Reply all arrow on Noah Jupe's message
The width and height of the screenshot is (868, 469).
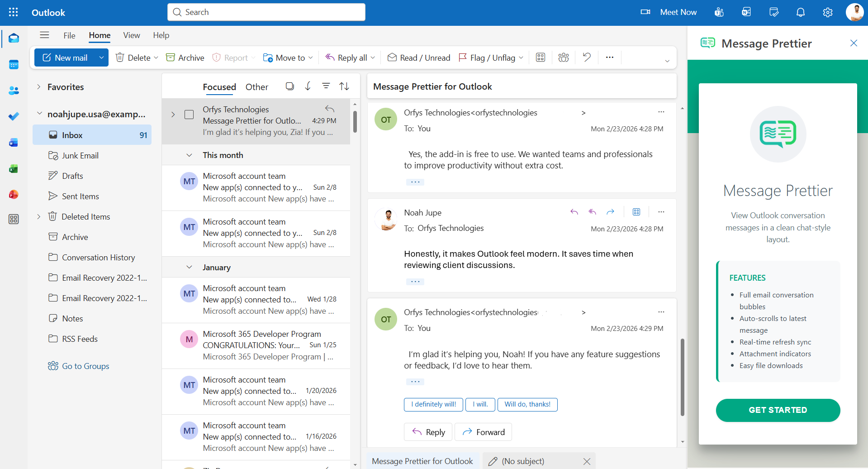coord(593,212)
